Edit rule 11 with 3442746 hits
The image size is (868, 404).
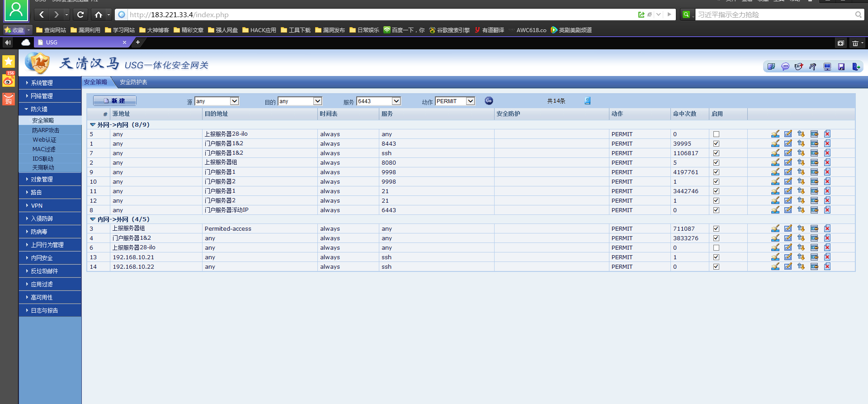(788, 191)
